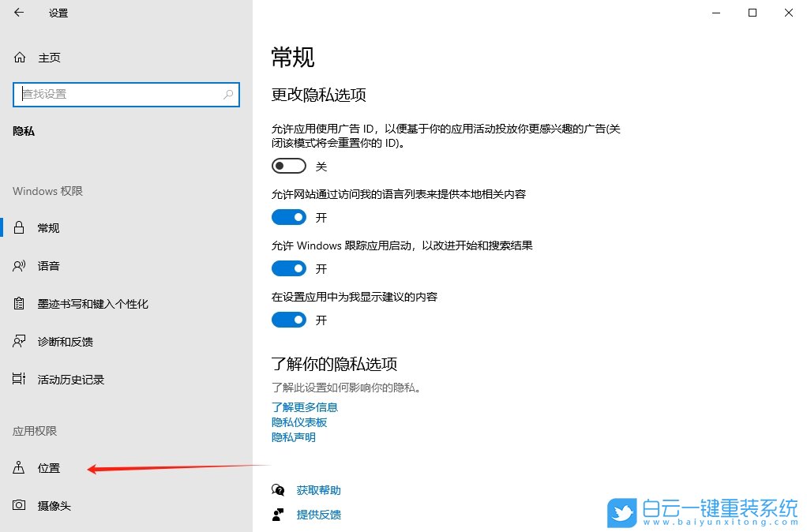Enable the advertising ID toggle
Screen dimensions: 807x532
(x=288, y=166)
